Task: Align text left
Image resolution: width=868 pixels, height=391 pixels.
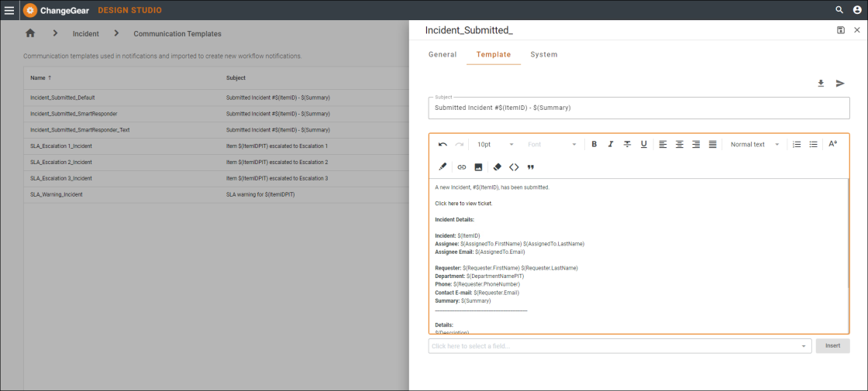Action: point(663,144)
